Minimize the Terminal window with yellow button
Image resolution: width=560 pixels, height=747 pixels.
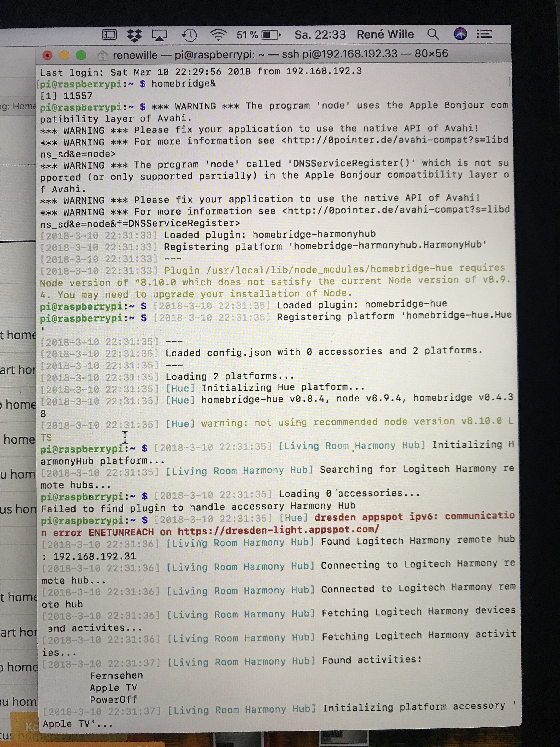pyautogui.click(x=64, y=55)
